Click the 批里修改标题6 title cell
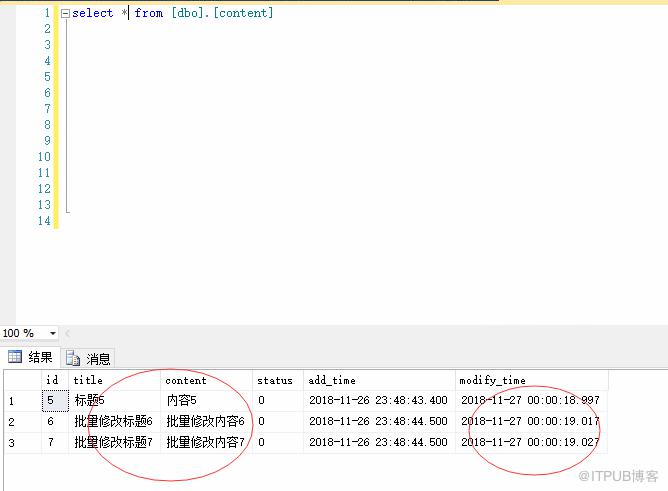The height and width of the screenshot is (491, 668). click(114, 422)
